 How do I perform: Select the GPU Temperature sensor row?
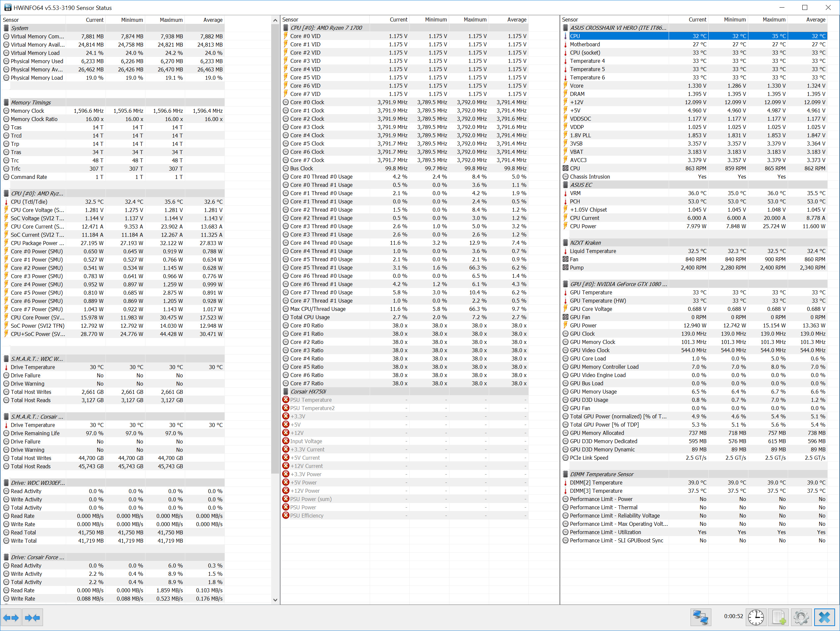591,292
